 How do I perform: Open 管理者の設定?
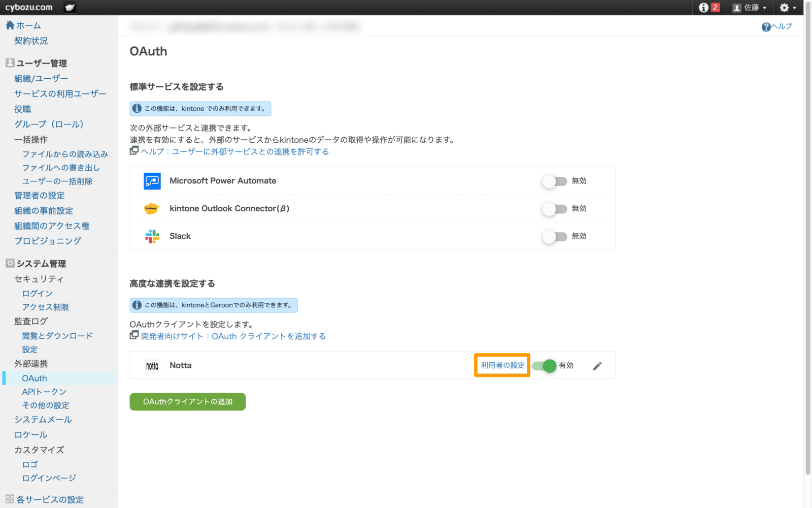pos(40,196)
